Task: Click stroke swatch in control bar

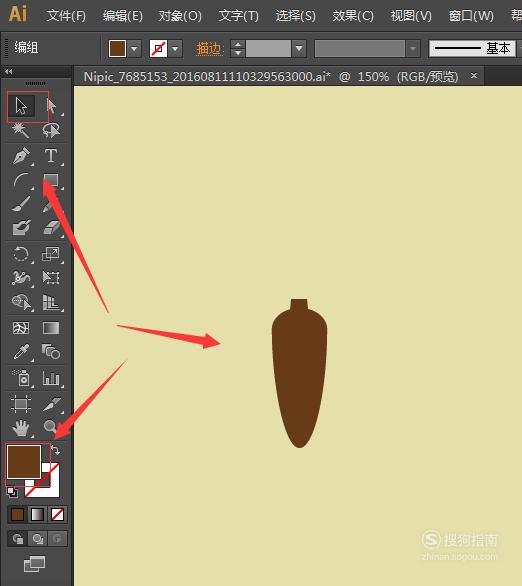Action: tap(158, 49)
